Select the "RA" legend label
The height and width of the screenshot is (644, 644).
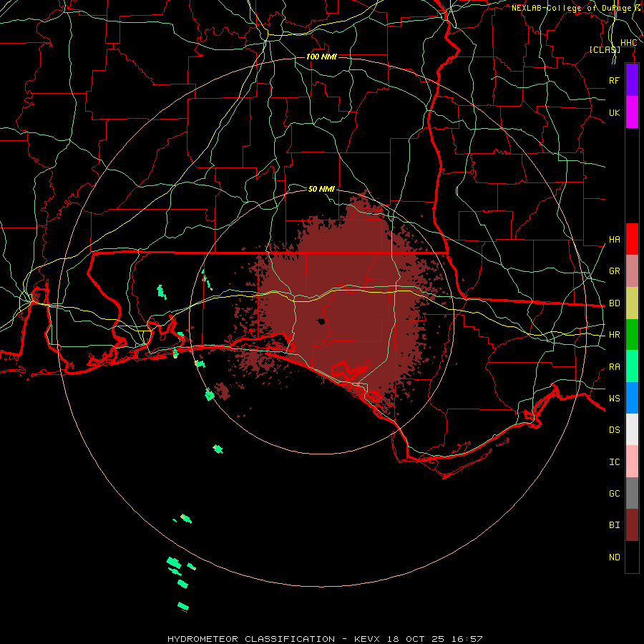(614, 367)
